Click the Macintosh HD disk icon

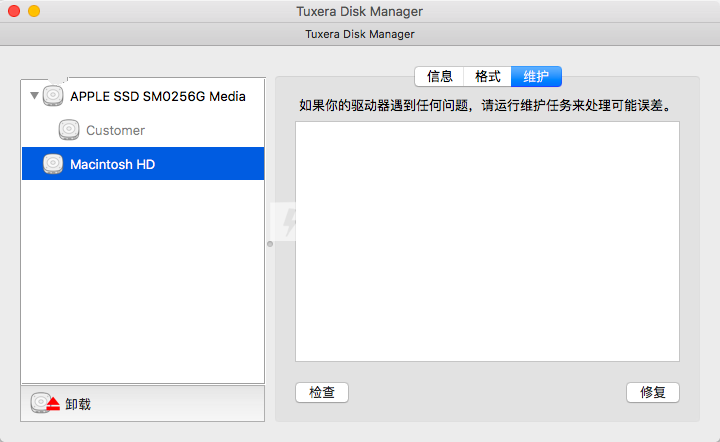(53, 164)
